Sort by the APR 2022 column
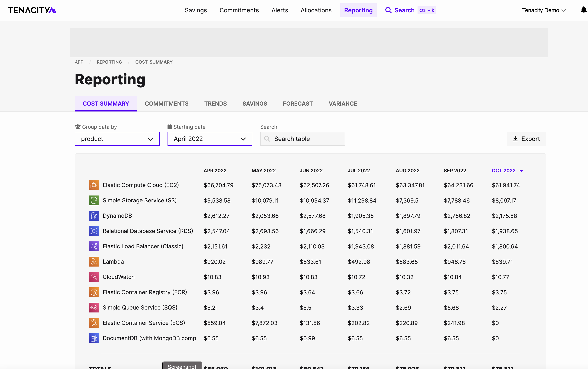Viewport: 588px width, 369px height. tap(215, 171)
